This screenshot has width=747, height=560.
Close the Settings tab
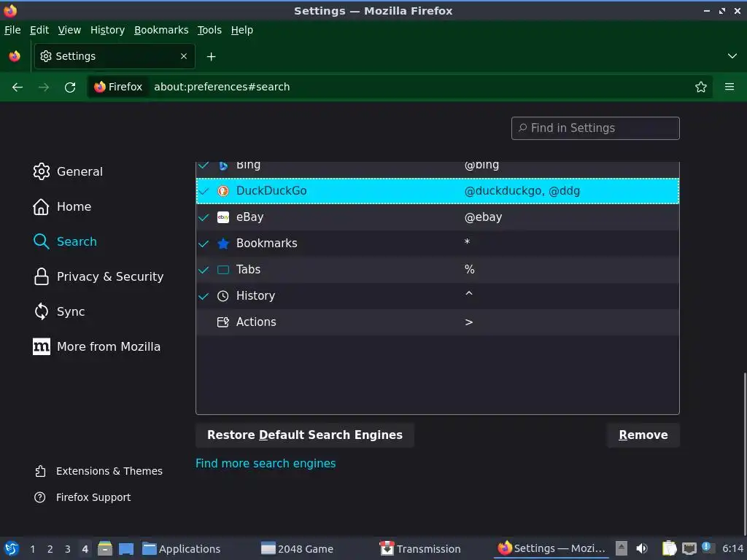tap(184, 56)
